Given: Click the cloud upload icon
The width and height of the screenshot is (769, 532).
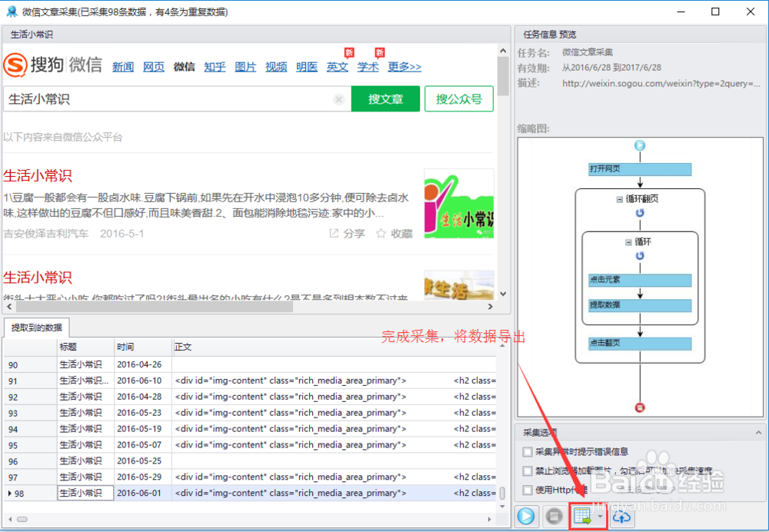Looking at the screenshot, I should [x=622, y=516].
